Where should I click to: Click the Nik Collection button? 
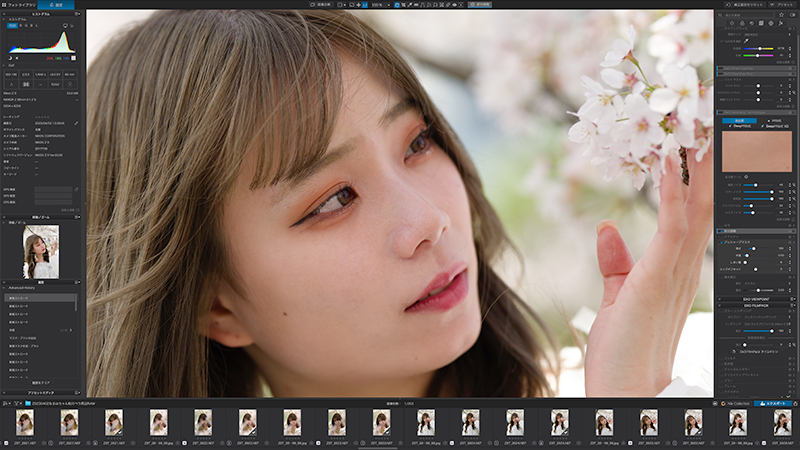click(736, 404)
